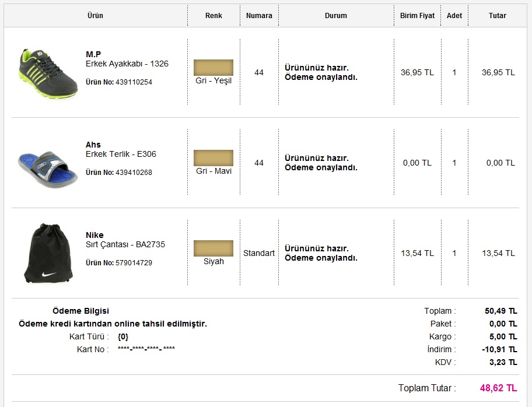Click the M.P grey-green sneaker thumbnail
Screen dimensions: 532x407
coord(48,73)
